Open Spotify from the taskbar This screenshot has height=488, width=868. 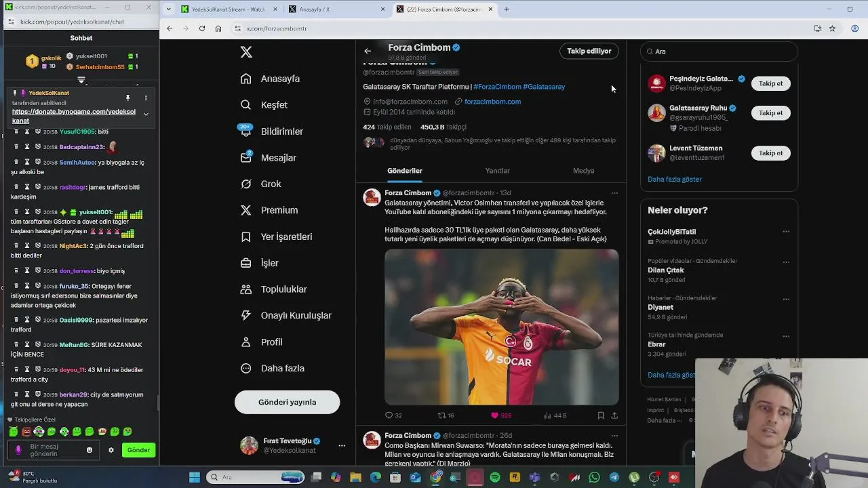coord(495,478)
